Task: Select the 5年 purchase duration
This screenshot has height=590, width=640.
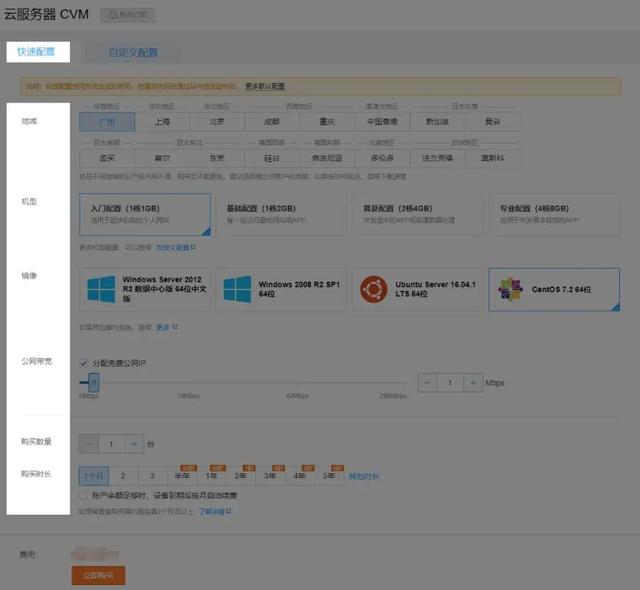Action: coord(329,476)
